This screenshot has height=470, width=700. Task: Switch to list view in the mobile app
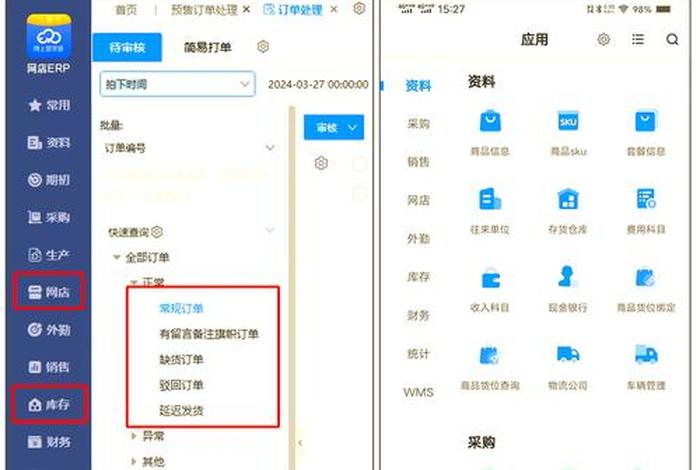tap(638, 39)
